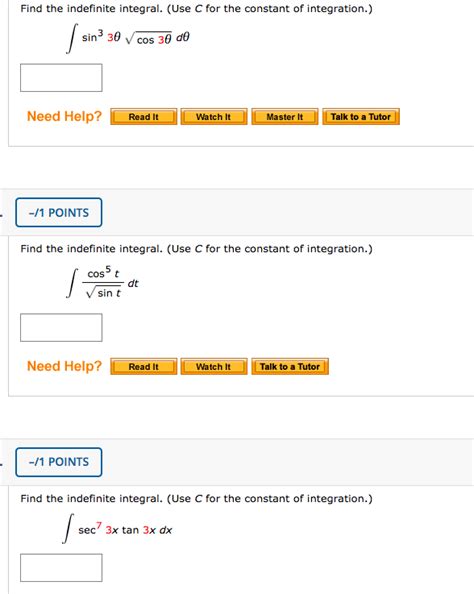
Task: Click the second problem's instruction text
Action: click(196, 249)
